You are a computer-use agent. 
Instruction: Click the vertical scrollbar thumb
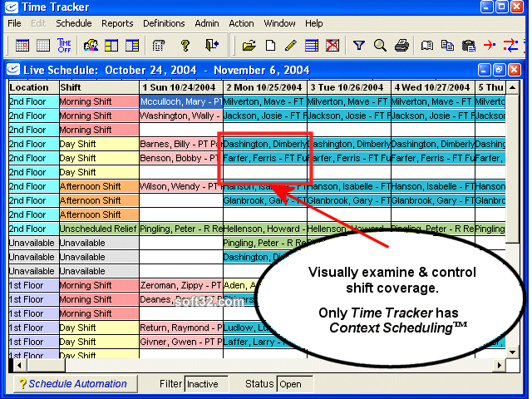(513, 169)
